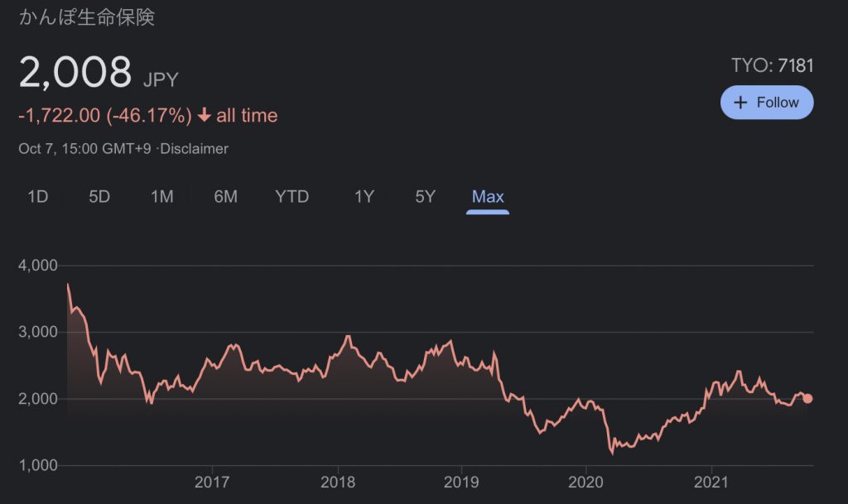Switch to the 1M chart range

pyautogui.click(x=161, y=197)
